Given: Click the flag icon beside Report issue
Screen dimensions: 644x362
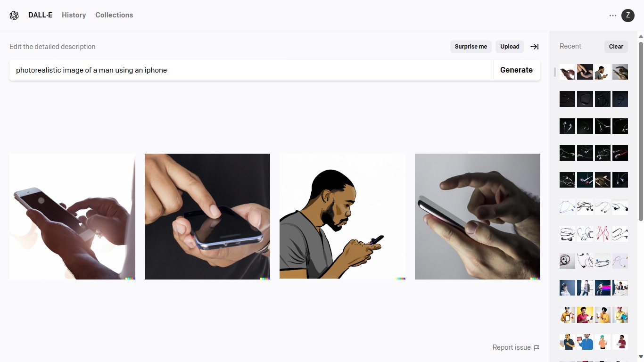Looking at the screenshot, I should pos(537,348).
